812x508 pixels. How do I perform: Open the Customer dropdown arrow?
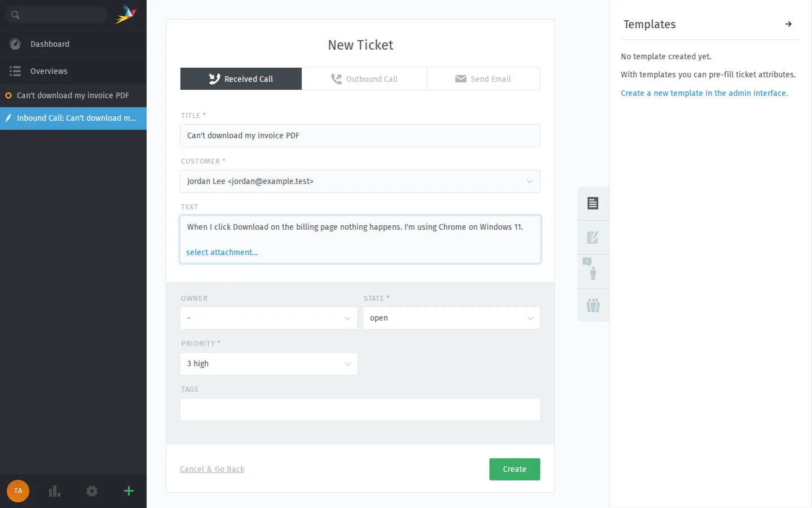[x=529, y=181]
